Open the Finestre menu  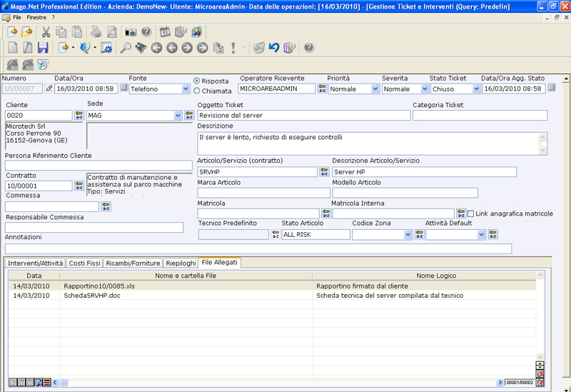(36, 17)
